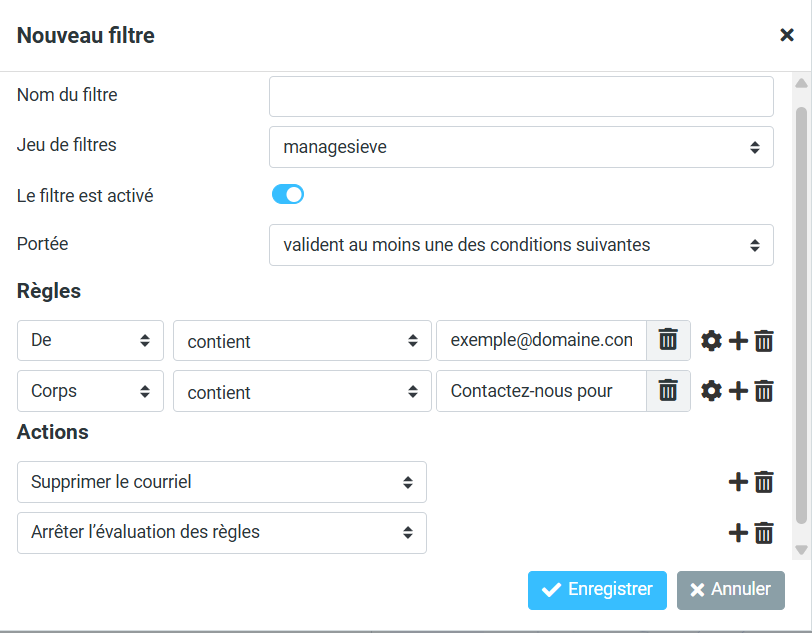This screenshot has width=812, height=633.
Task: Open the 'Portée' conditions dropdown
Action: click(x=521, y=244)
